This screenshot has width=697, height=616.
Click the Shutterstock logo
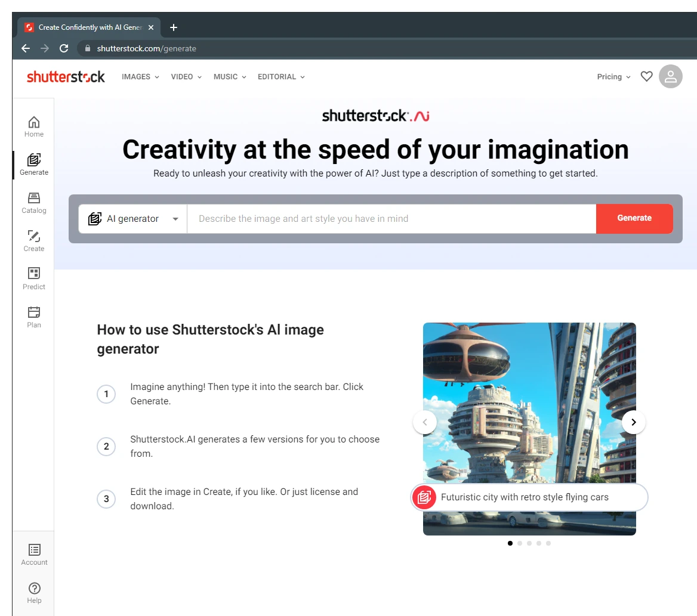[x=66, y=76]
